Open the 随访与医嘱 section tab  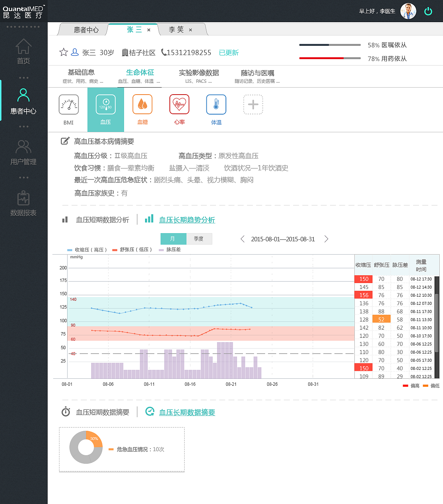coord(257,76)
